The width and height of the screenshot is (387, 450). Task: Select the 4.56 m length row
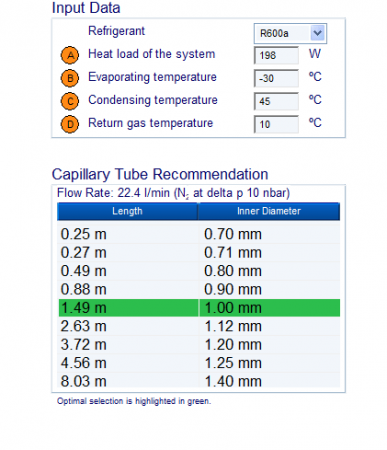(199, 363)
